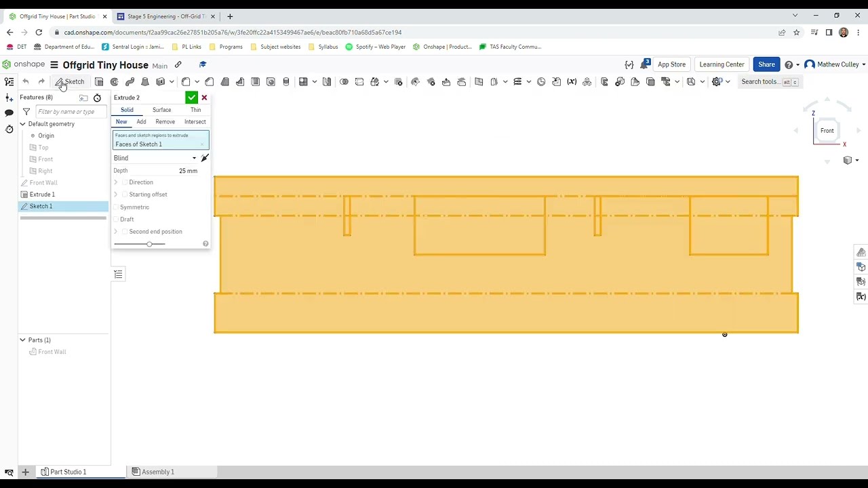The image size is (868, 488).
Task: Click the filter funnel icon
Action: (x=26, y=112)
